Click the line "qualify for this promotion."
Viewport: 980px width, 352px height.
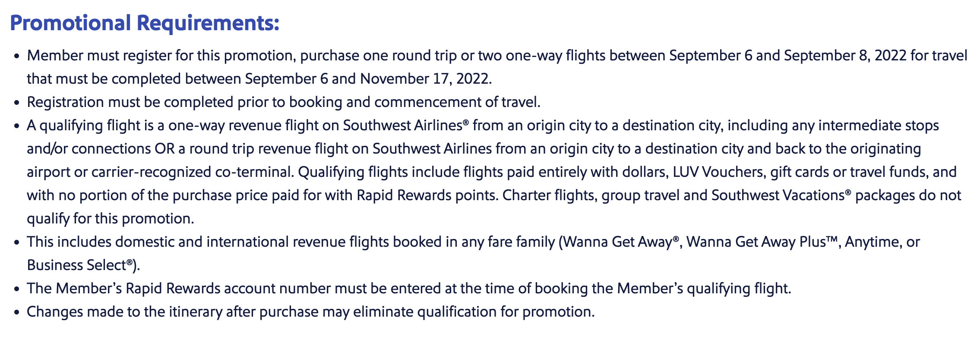tap(111, 219)
